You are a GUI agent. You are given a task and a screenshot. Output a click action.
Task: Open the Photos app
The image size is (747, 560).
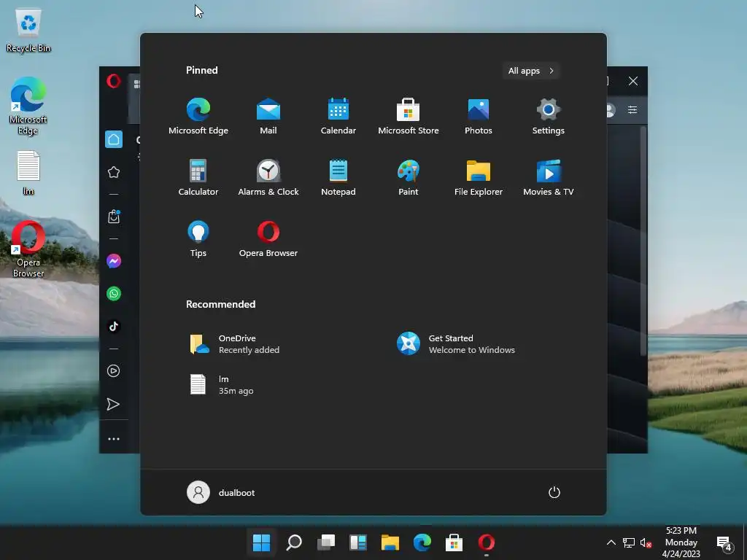pos(479,116)
